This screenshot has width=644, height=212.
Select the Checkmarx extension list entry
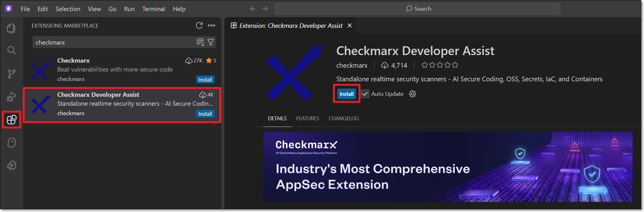(122, 70)
